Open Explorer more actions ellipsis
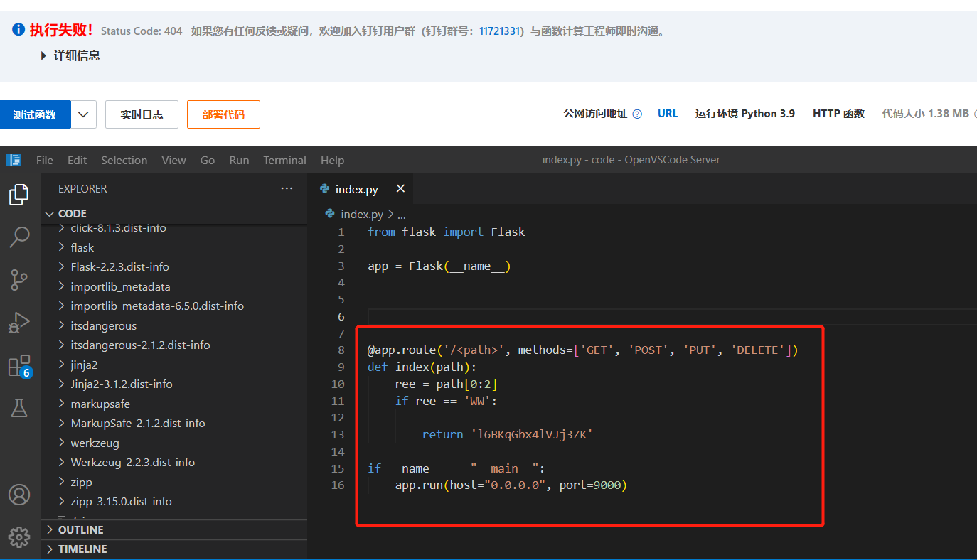 [287, 188]
